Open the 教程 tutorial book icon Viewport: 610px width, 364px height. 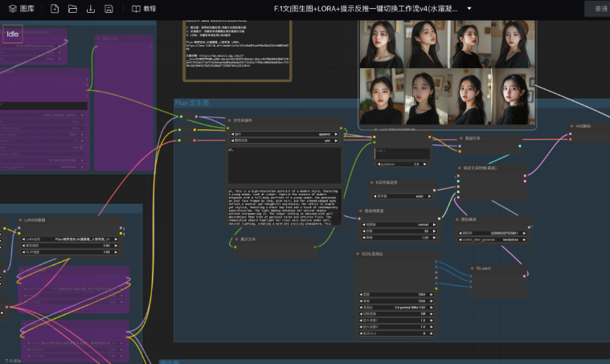[136, 9]
